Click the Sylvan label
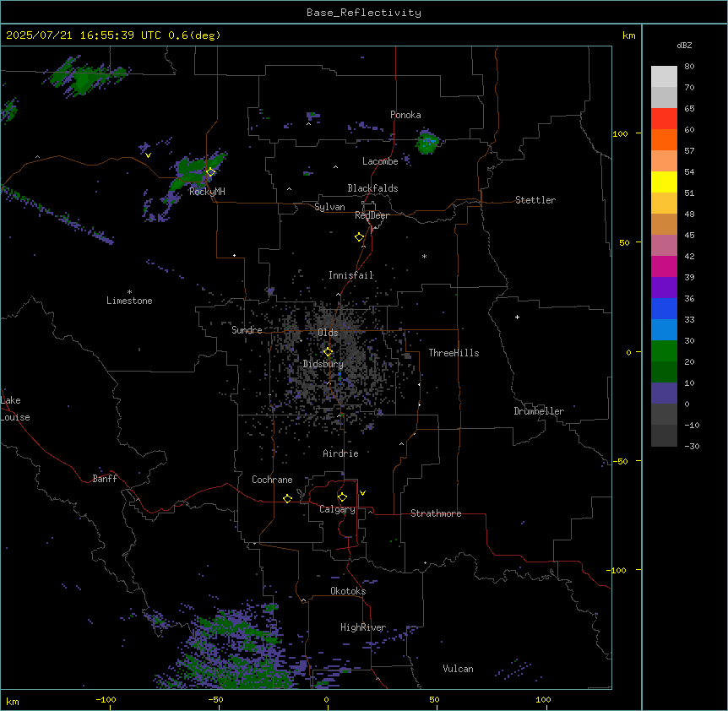Viewport: 728px width, 711px height. click(329, 207)
